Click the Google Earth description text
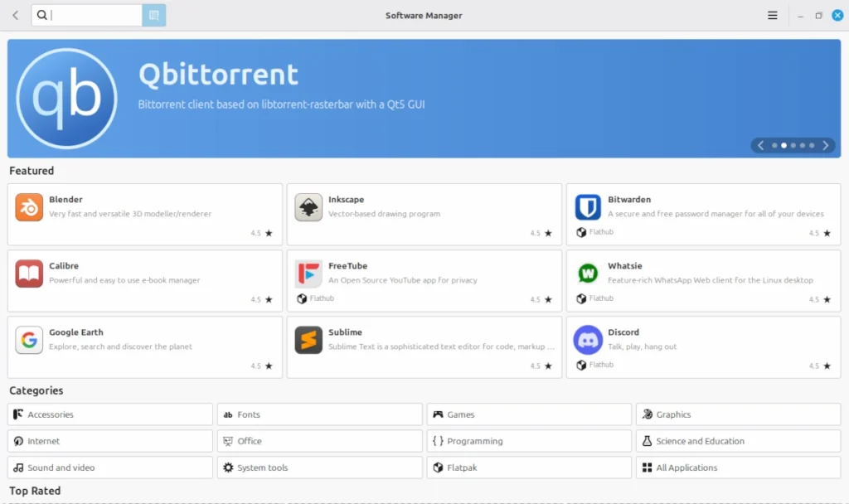Image resolution: width=849 pixels, height=504 pixels. (120, 346)
